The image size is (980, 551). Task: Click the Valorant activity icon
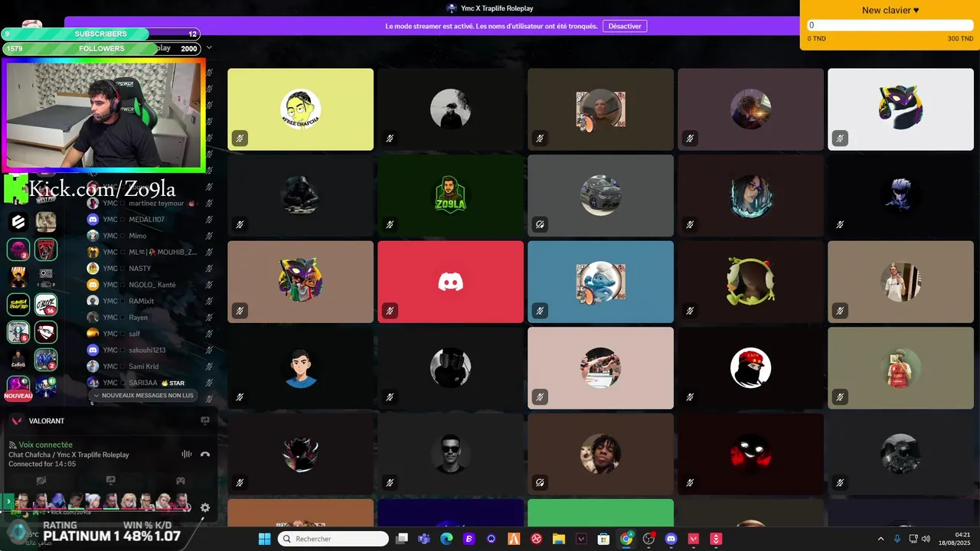[x=18, y=421]
